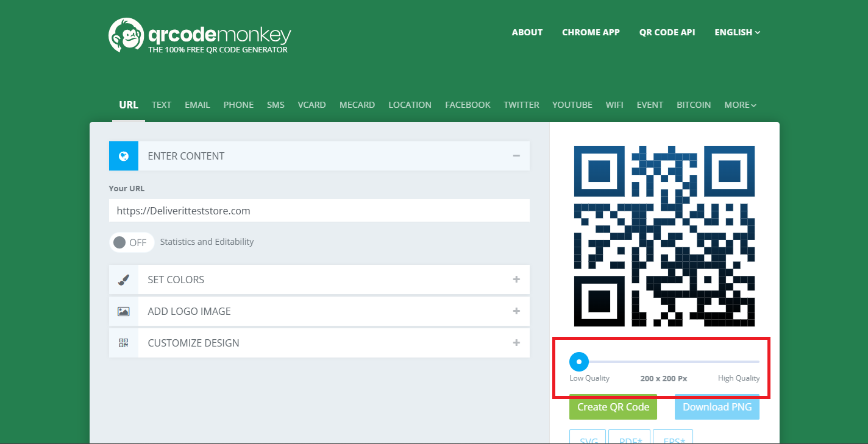
Task: Select the MeCard tab
Action: point(357,105)
